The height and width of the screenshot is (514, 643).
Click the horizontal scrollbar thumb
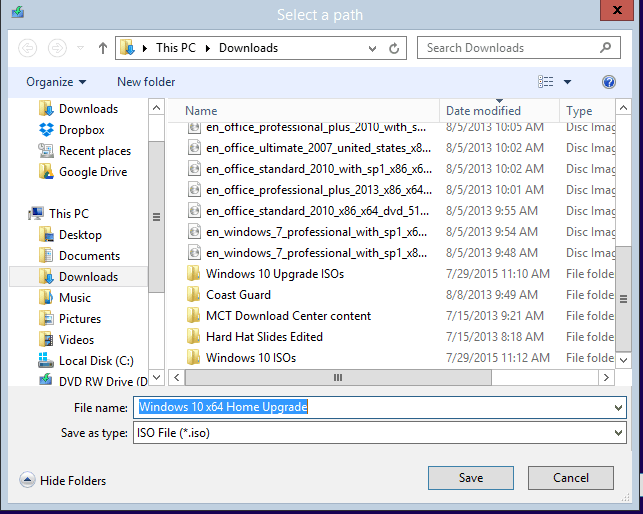click(x=338, y=377)
